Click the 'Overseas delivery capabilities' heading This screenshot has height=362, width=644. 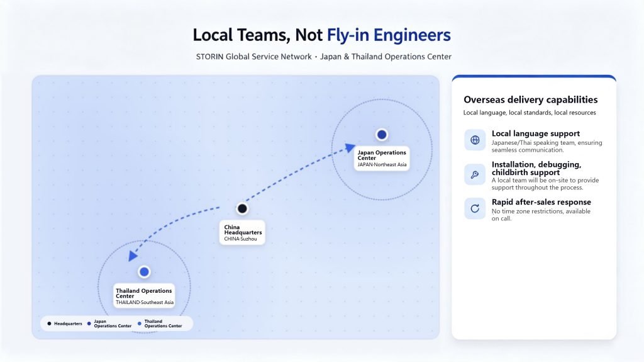pyautogui.click(x=531, y=99)
